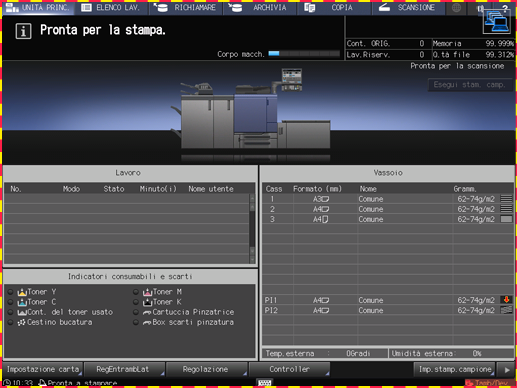Viewport: 517px width, 388px height.
Task: Expand the Controller menu button
Action: 289,369
